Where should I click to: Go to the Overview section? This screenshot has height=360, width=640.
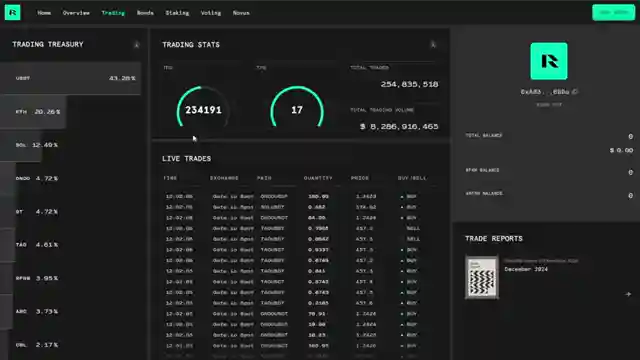76,13
